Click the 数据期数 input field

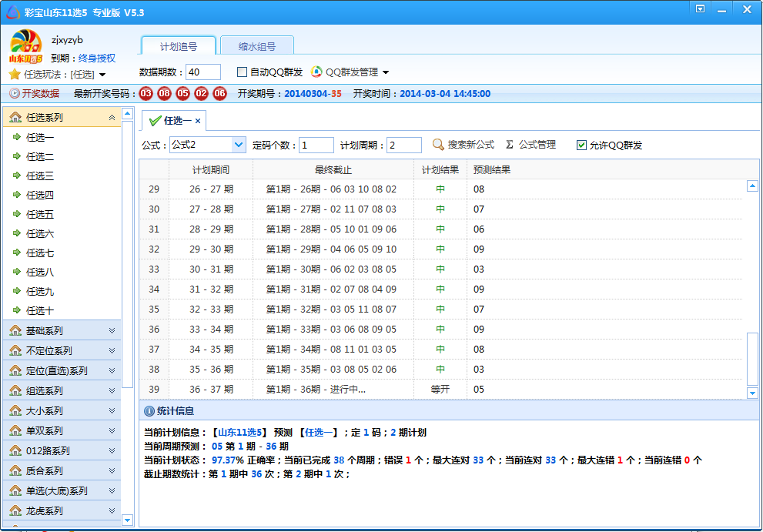[x=203, y=72]
